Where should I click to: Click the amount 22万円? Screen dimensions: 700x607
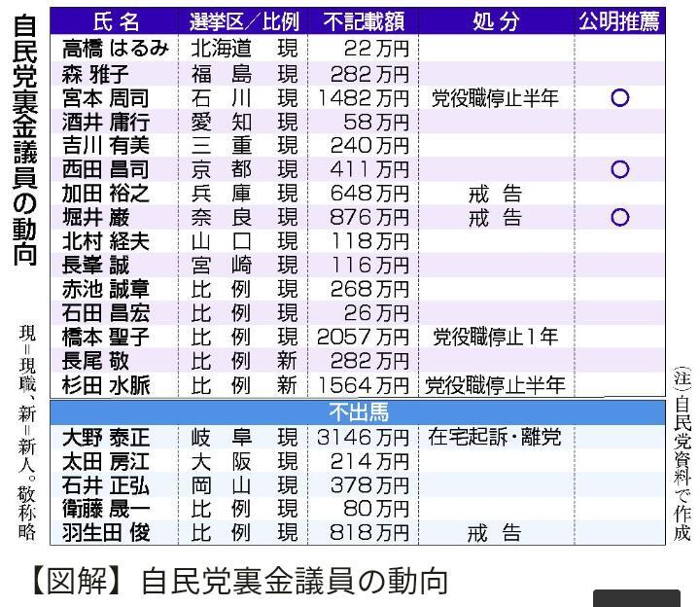pos(376,49)
